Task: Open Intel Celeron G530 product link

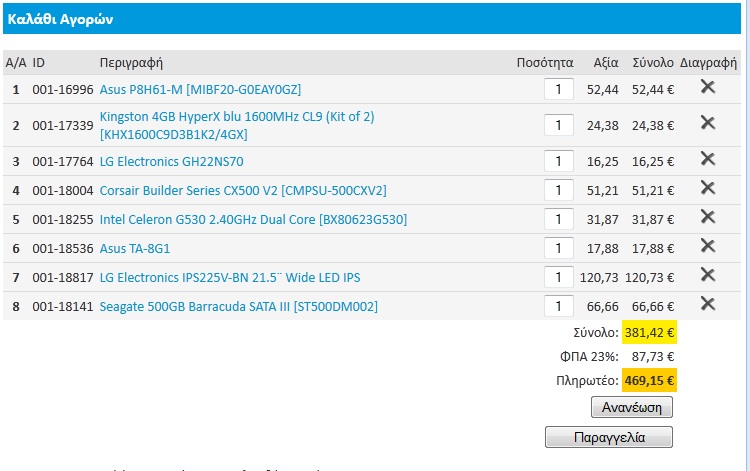Action: click(x=253, y=219)
